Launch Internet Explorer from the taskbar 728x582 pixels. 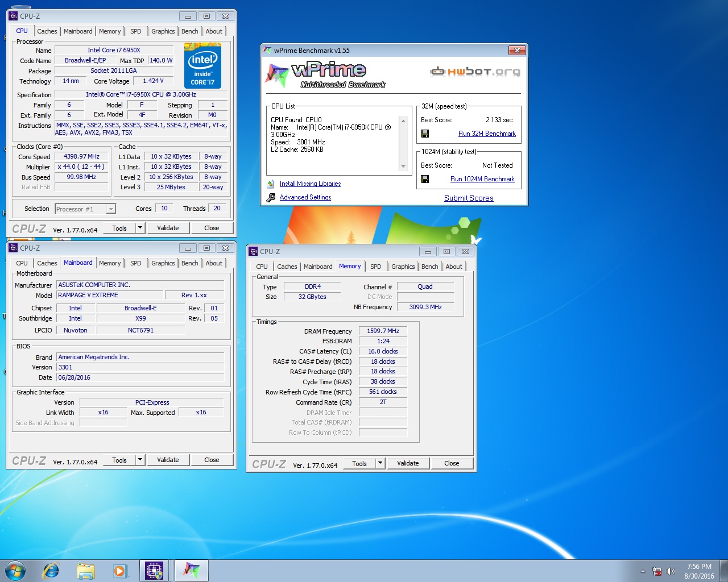(51, 571)
